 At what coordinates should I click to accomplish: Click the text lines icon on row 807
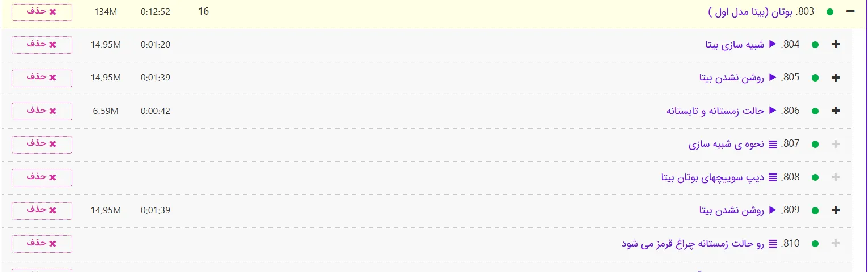click(772, 144)
